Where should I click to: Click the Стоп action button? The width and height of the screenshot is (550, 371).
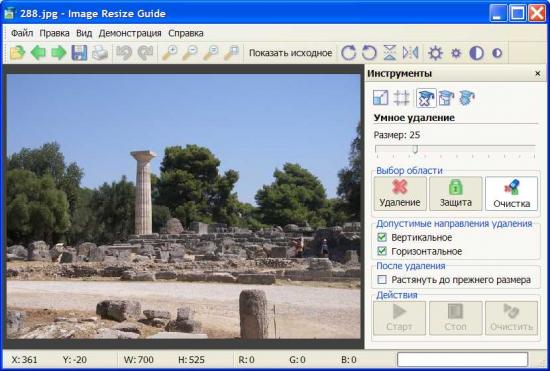pos(455,318)
